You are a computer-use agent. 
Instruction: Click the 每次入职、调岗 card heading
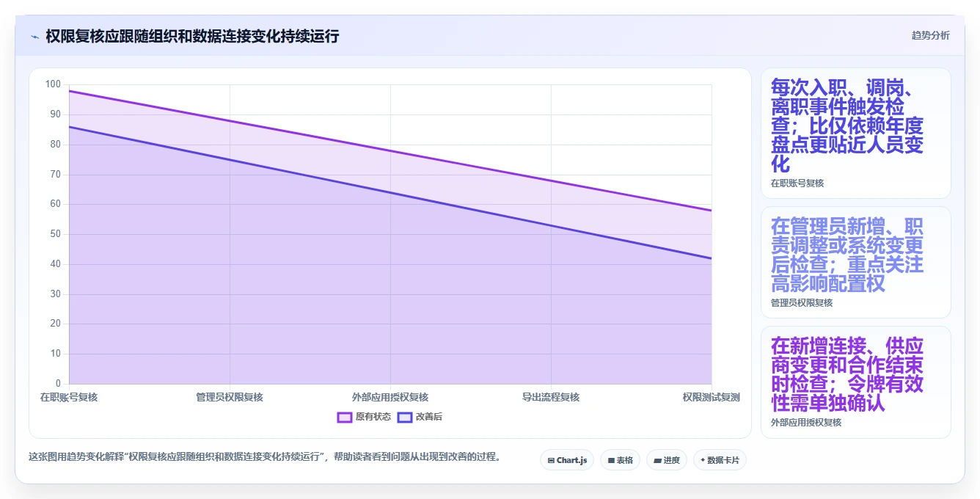pos(847,125)
